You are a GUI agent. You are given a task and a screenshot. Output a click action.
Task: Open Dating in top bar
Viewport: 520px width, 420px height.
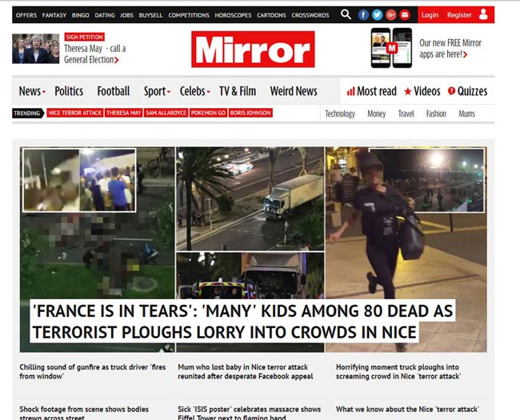[x=105, y=15]
